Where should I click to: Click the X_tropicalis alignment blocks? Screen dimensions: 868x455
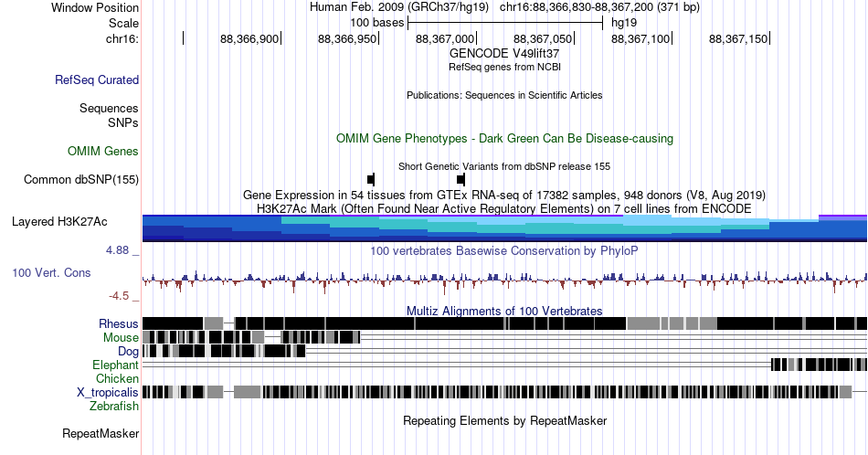point(497,392)
